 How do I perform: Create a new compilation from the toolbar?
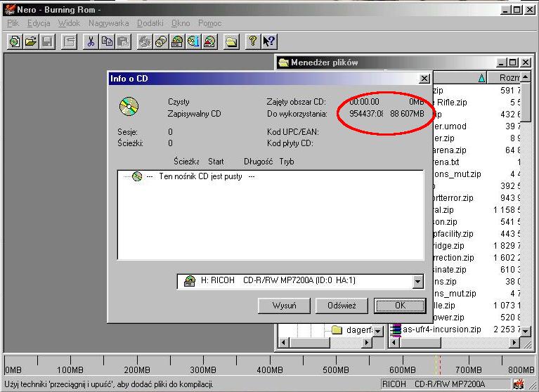15,42
